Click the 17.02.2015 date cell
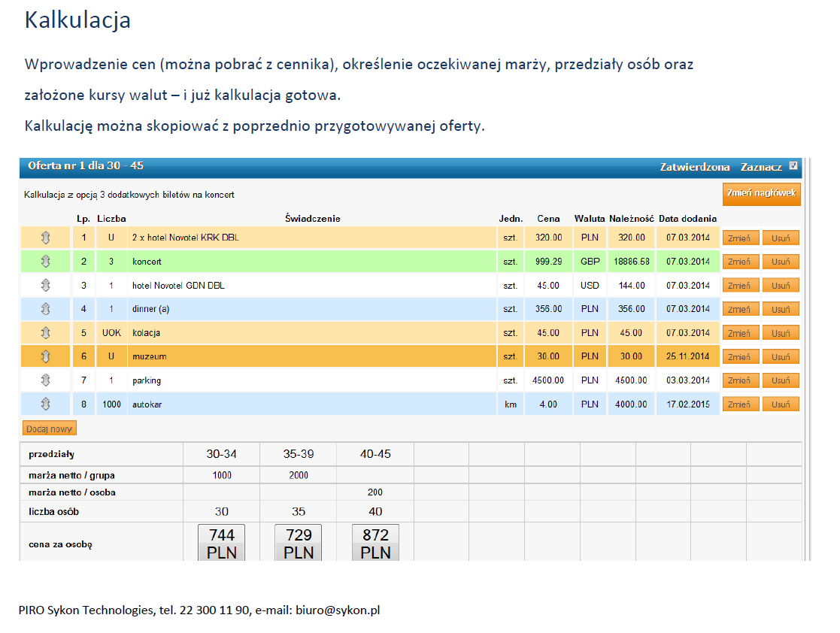 tap(687, 404)
